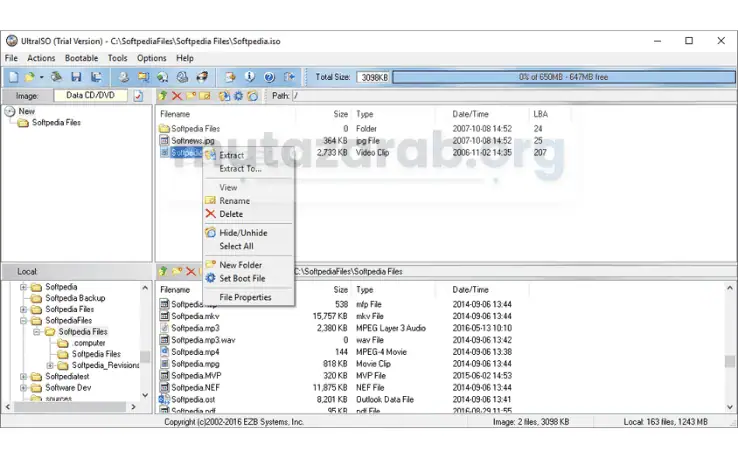Choose Extract To... from context menu
738x458 pixels.
(x=249, y=169)
